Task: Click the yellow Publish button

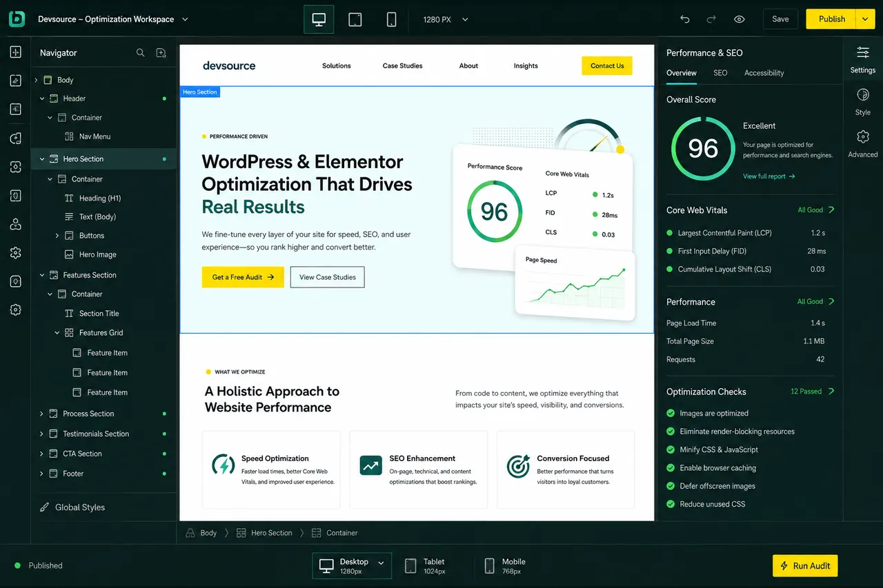Action: click(831, 19)
